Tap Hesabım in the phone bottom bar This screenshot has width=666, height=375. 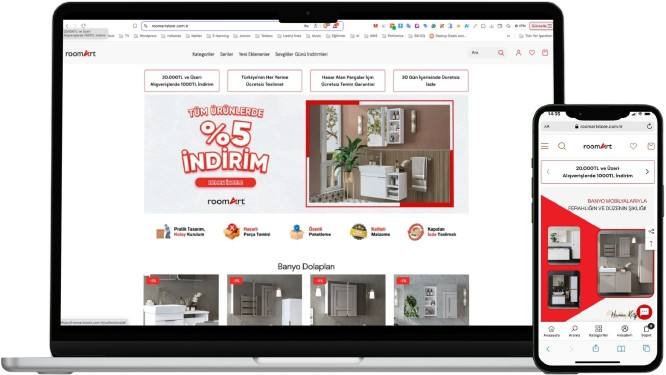pos(624,331)
